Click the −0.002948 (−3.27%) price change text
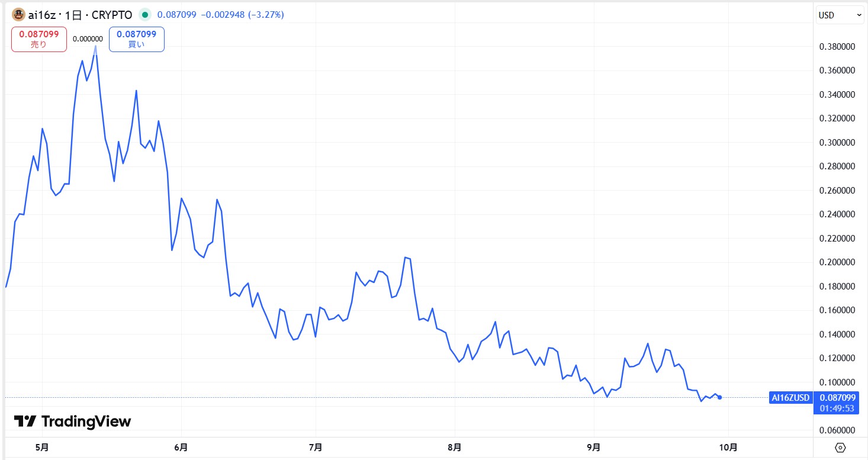 click(243, 15)
